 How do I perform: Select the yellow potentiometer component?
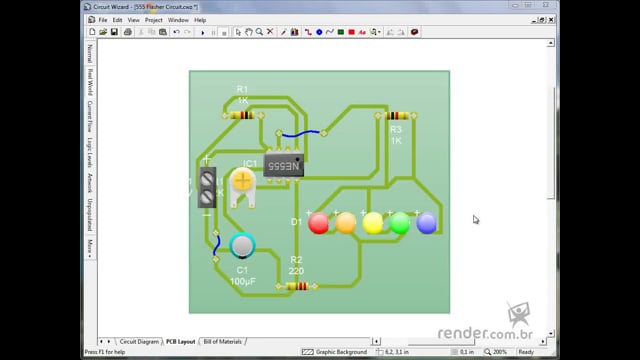click(242, 187)
